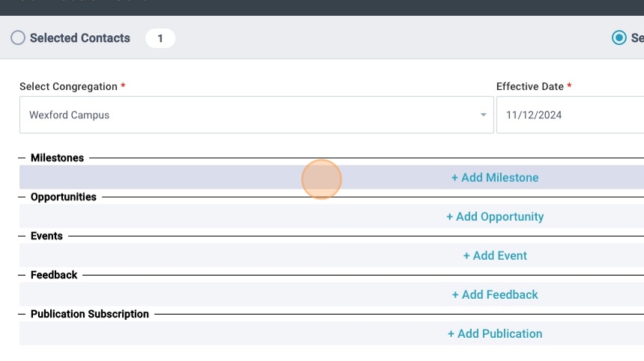Collapse the Opportunities section header
The height and width of the screenshot is (361, 644).
64,197
